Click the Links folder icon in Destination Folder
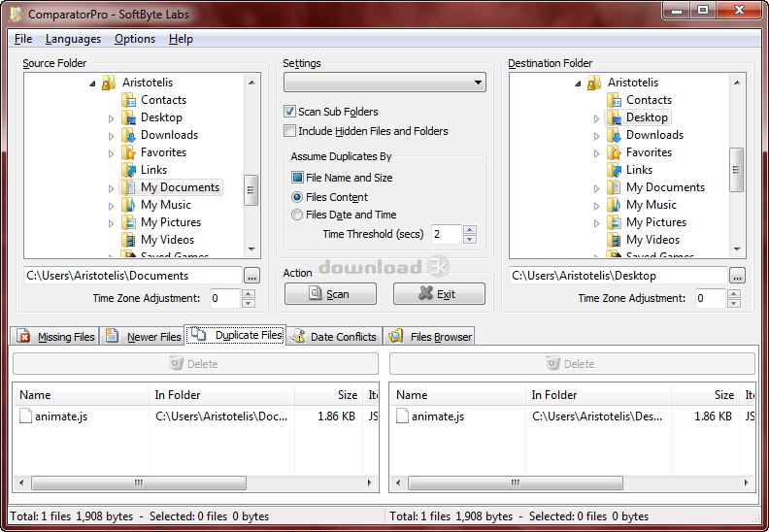The image size is (769, 532). [614, 170]
